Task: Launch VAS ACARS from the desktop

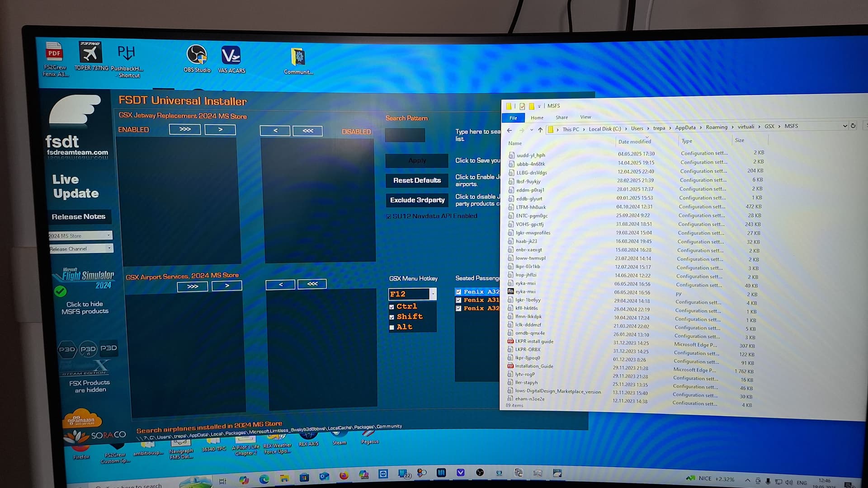Action: click(231, 59)
